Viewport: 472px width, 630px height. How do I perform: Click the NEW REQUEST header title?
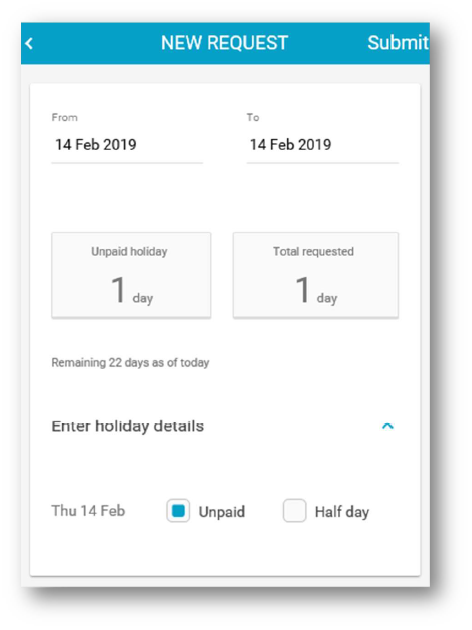point(225,43)
